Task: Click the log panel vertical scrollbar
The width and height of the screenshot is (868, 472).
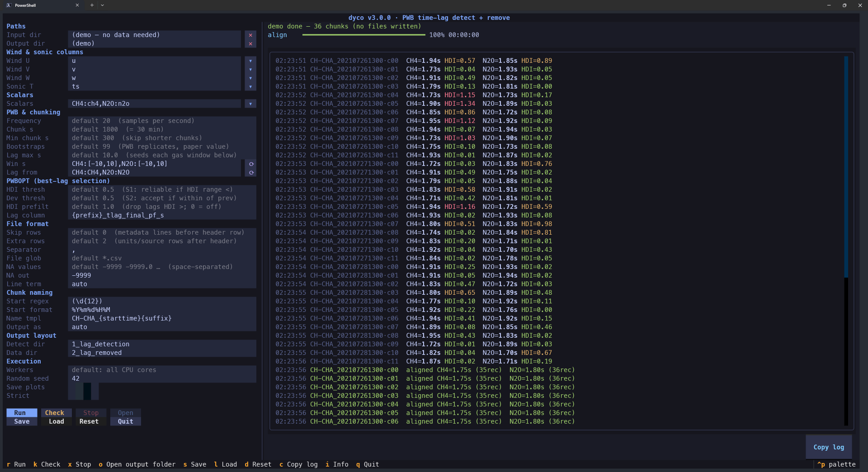Action: coord(846,241)
